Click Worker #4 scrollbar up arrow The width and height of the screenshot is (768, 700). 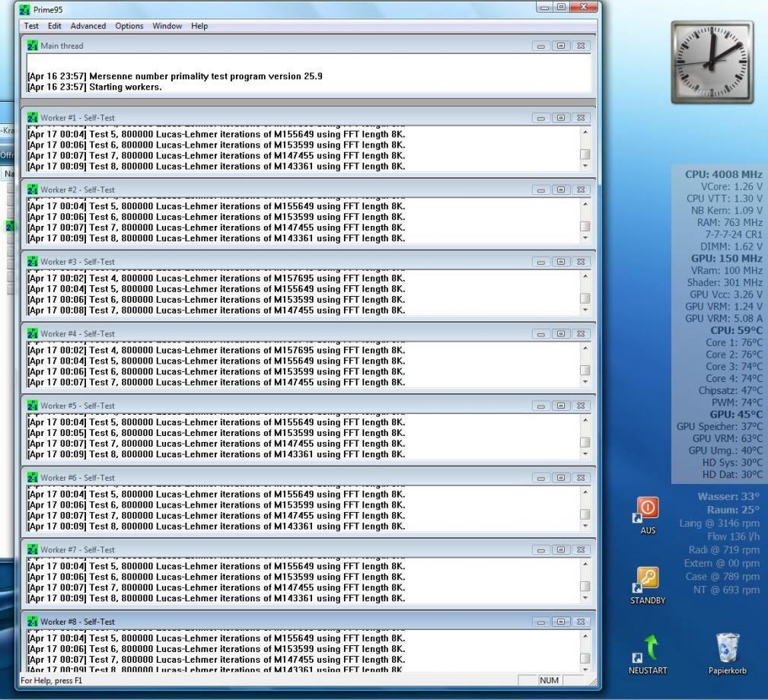click(x=585, y=348)
